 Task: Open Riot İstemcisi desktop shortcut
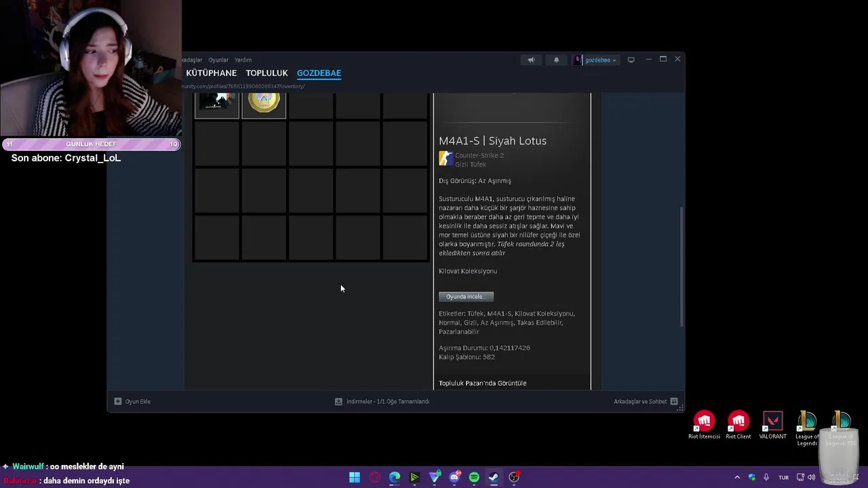[704, 426]
